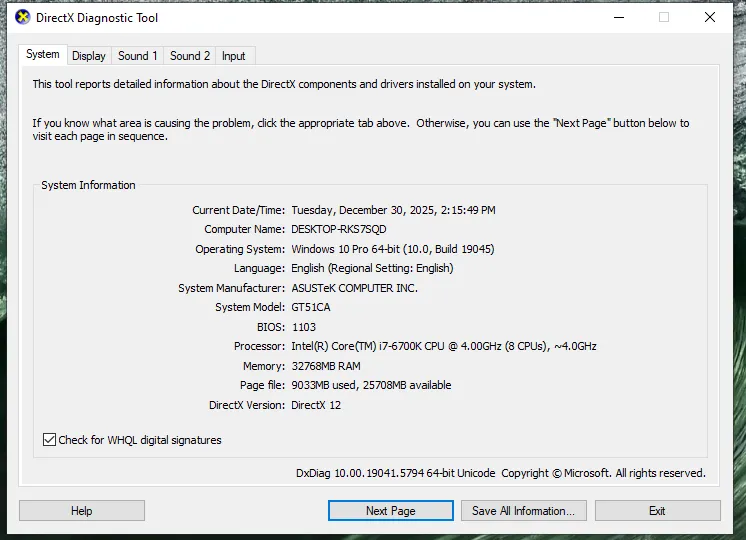Exit the diagnostic tool via Exit button

(x=657, y=511)
